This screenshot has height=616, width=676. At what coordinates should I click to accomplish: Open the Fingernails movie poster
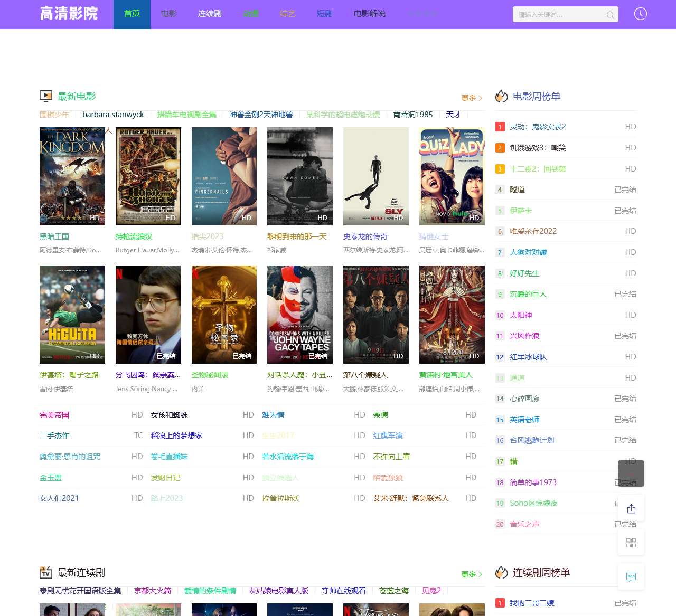pyautogui.click(x=224, y=176)
